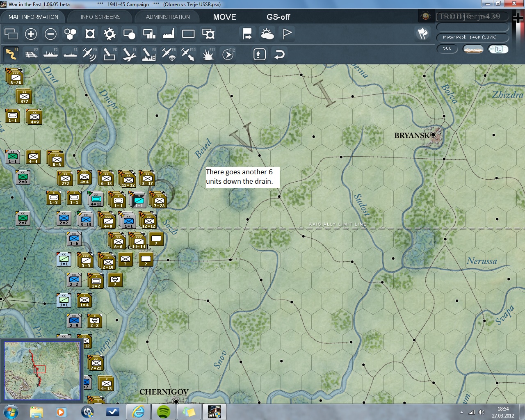This screenshot has width=525, height=420.
Task: Zoom in with the plus icon
Action: tap(31, 34)
